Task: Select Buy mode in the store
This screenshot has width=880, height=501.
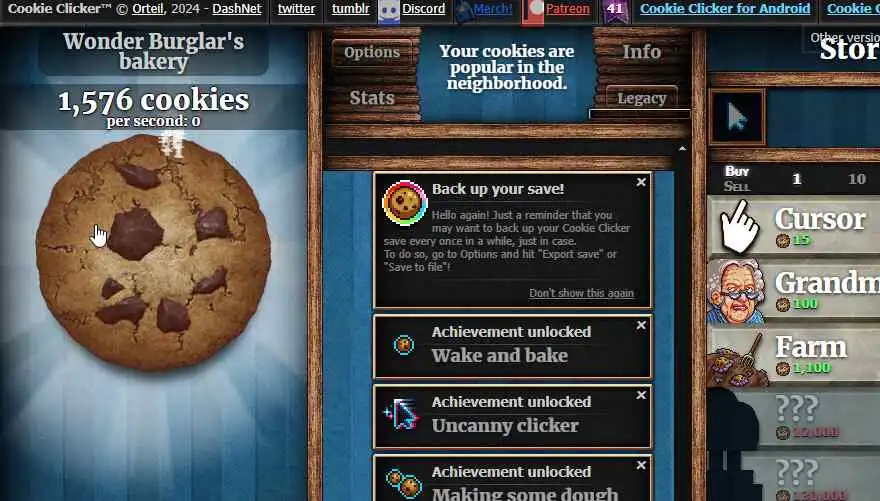Action: click(x=736, y=171)
